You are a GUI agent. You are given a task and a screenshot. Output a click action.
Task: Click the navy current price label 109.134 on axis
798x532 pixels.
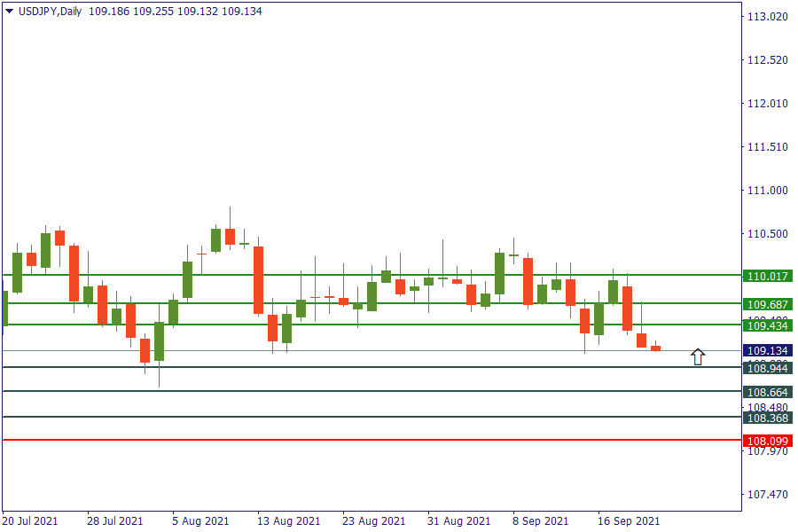[x=768, y=351]
